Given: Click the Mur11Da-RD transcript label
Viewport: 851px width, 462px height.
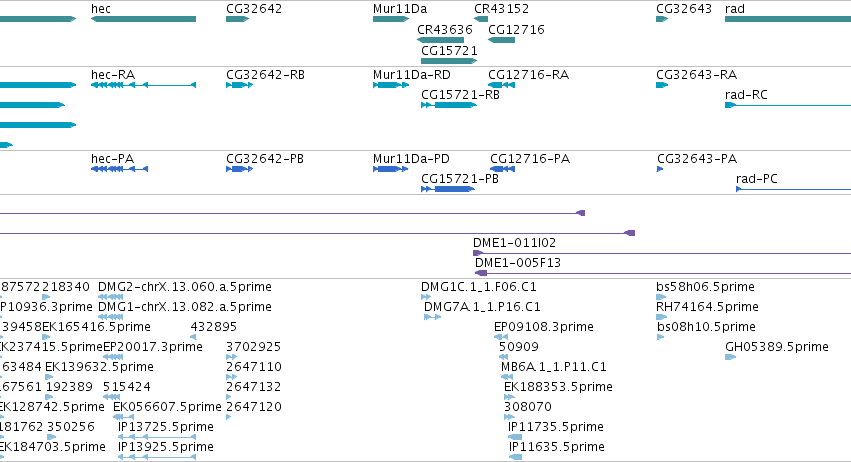Looking at the screenshot, I should click(412, 74).
